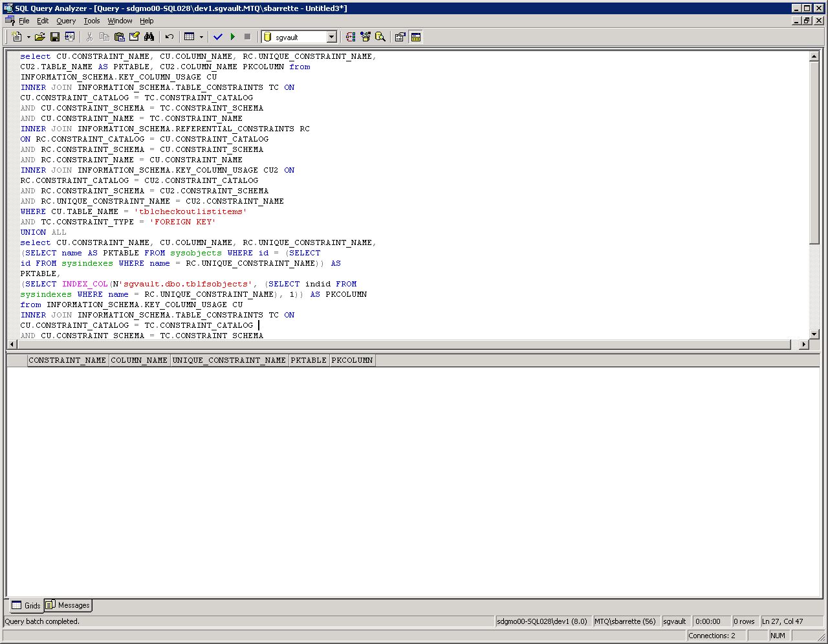
Task: Click the sgvault status bar database panel
Action: (675, 621)
